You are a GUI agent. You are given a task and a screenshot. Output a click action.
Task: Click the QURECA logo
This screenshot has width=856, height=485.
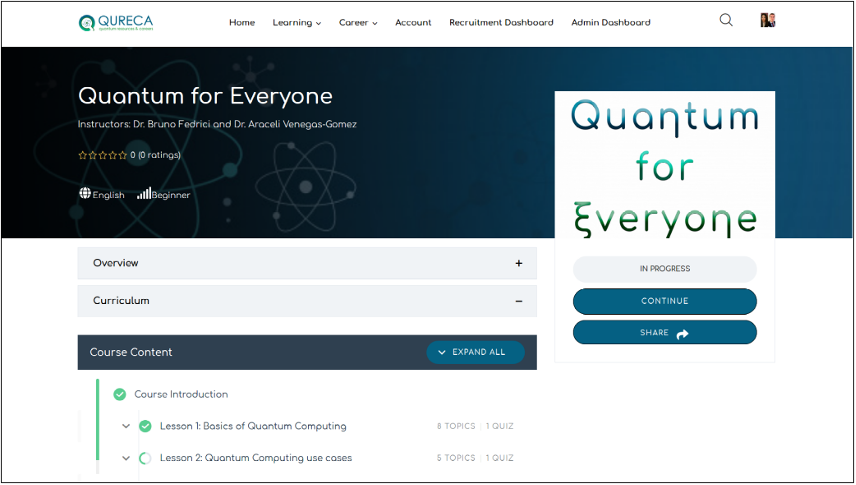tap(115, 22)
